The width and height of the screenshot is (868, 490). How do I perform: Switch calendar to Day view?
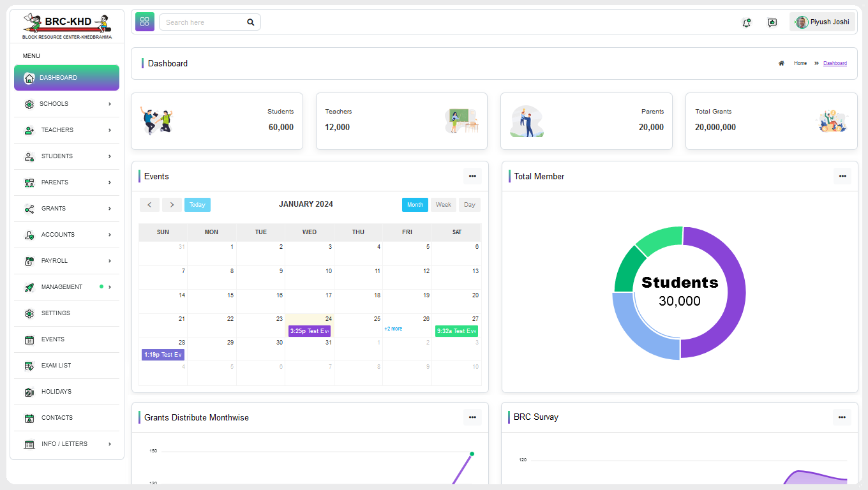click(470, 205)
